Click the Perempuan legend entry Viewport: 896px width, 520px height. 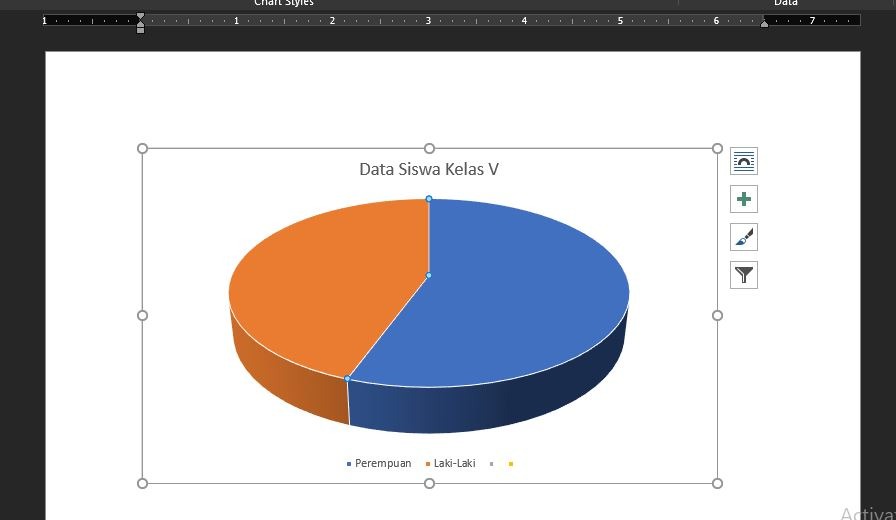[378, 463]
